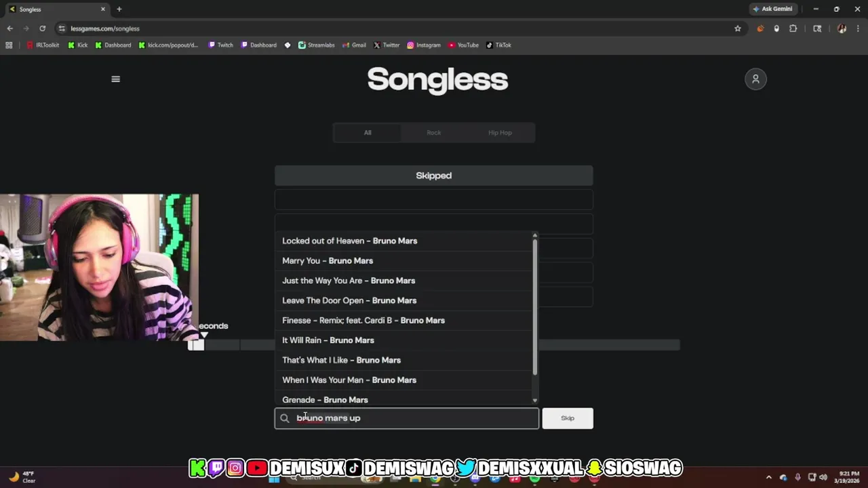Open the Streamlabs bookmark
The image size is (868, 488).
(317, 45)
